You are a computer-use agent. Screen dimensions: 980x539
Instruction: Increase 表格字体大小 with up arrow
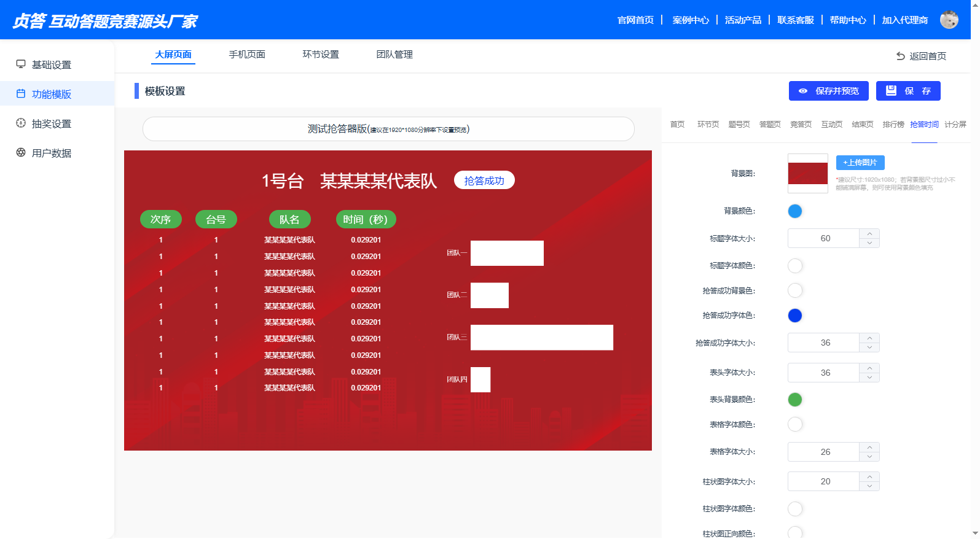click(x=869, y=447)
